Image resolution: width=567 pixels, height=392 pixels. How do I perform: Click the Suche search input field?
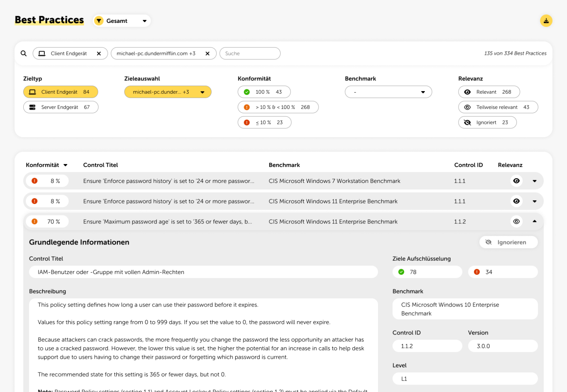pos(250,53)
